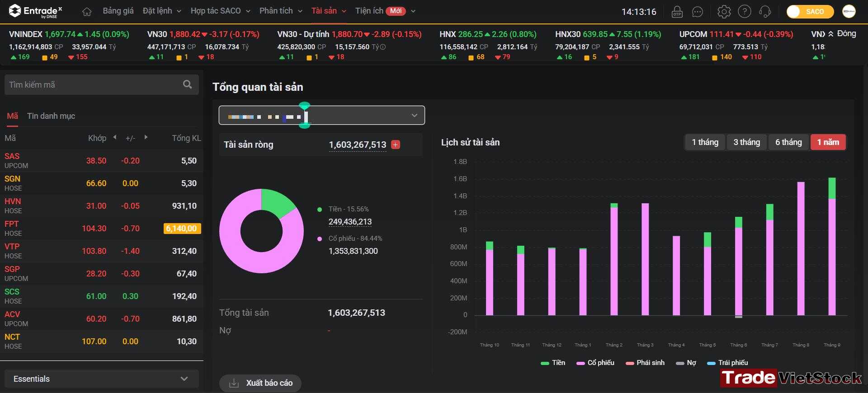Open the settings gear icon
This screenshot has height=393, width=868.
point(724,12)
